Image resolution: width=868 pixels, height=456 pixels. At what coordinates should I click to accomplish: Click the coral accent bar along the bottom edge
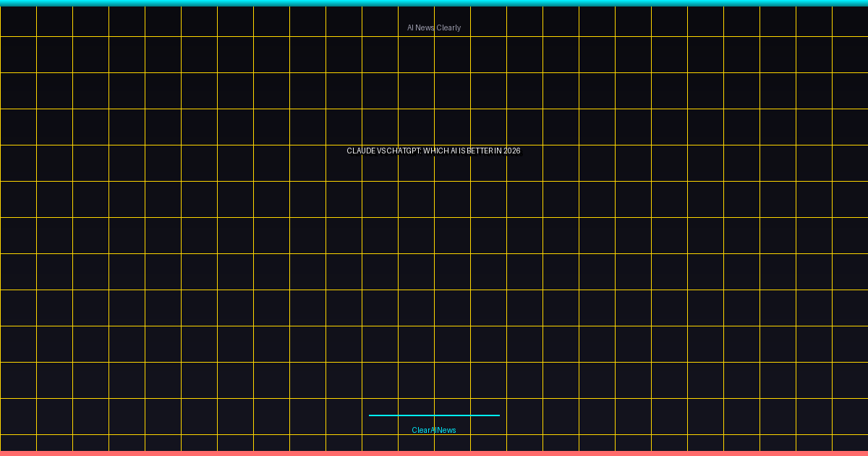pyautogui.click(x=434, y=453)
